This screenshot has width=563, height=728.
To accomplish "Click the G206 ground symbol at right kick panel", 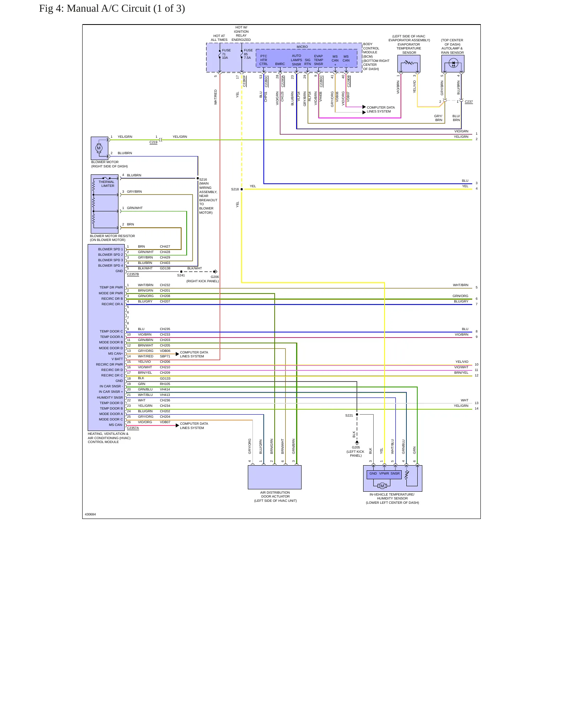I will [215, 272].
